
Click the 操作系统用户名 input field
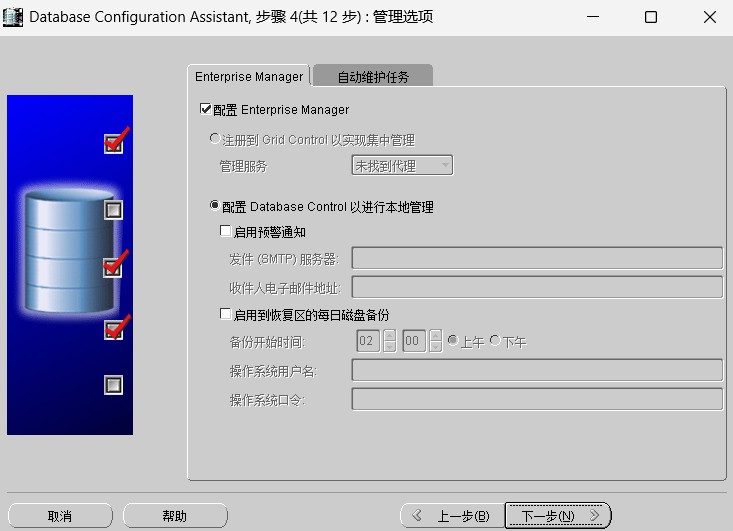pyautogui.click(x=537, y=370)
